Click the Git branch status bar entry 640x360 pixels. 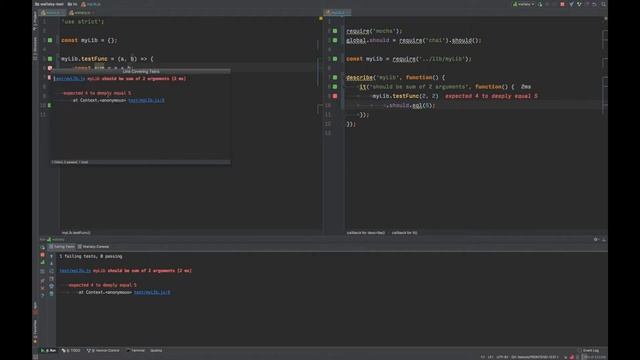(x=535, y=357)
